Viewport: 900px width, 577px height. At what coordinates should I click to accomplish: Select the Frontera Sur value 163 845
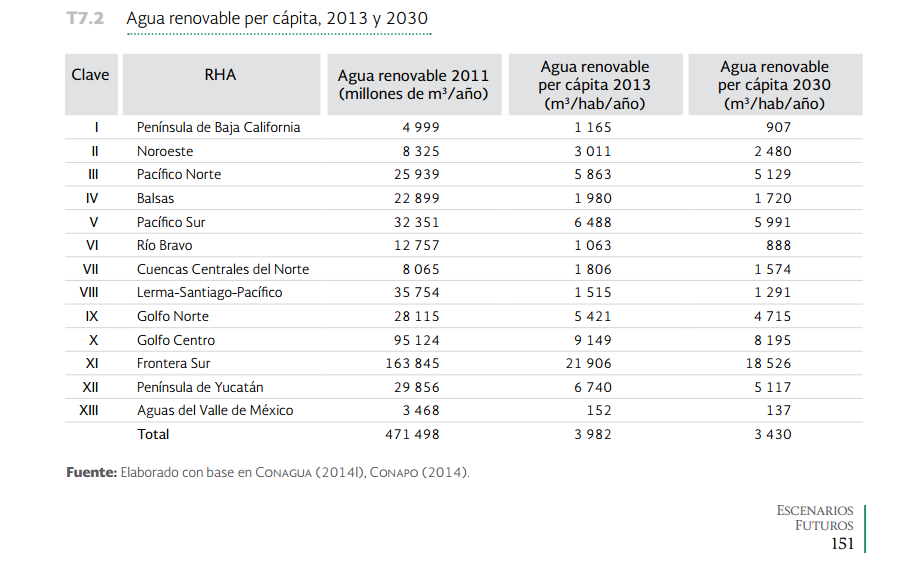(412, 363)
